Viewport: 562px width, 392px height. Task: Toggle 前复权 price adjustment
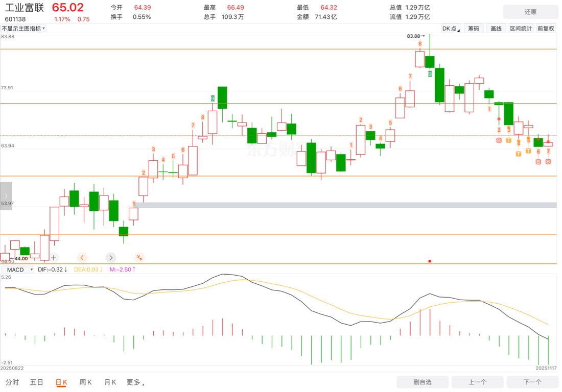546,29
